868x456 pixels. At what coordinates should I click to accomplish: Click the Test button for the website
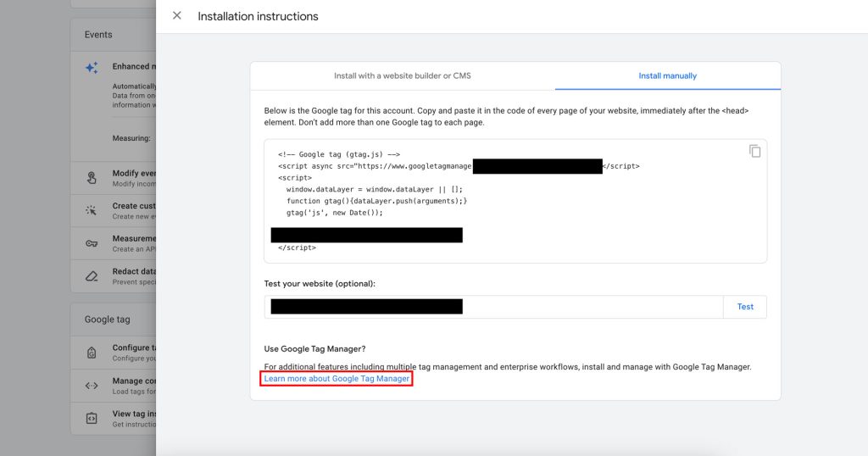pos(745,307)
